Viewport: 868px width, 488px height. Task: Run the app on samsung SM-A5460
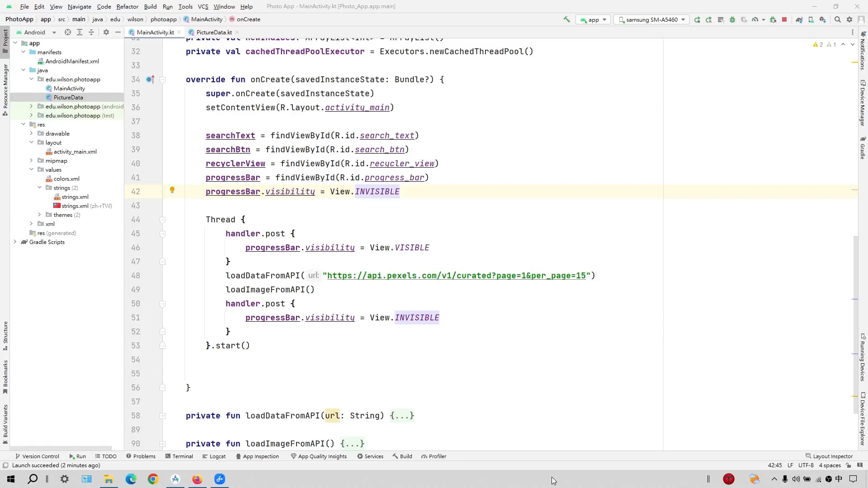tap(698, 20)
